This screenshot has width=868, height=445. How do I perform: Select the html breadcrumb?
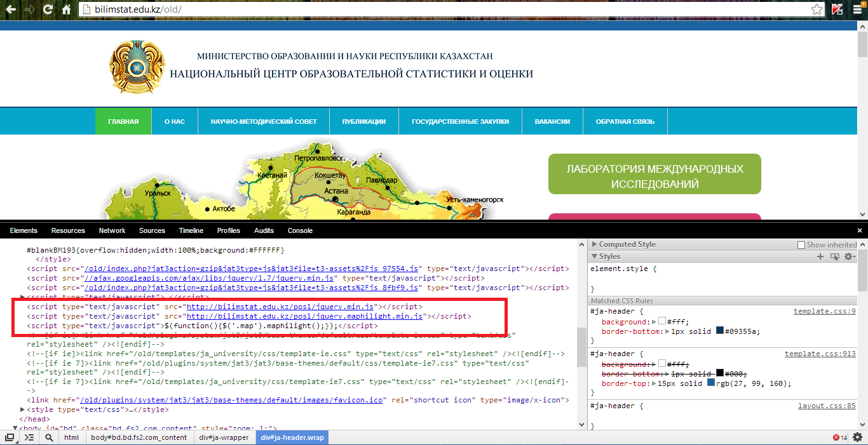[x=72, y=437]
